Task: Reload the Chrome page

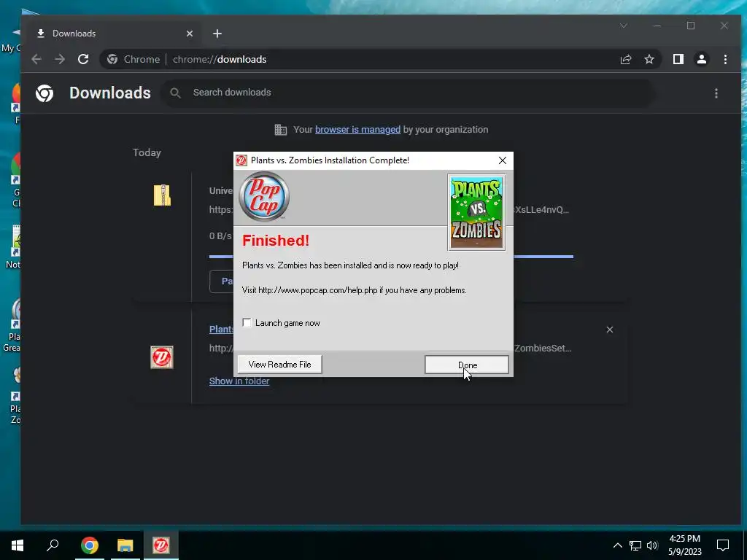Action: (x=83, y=59)
